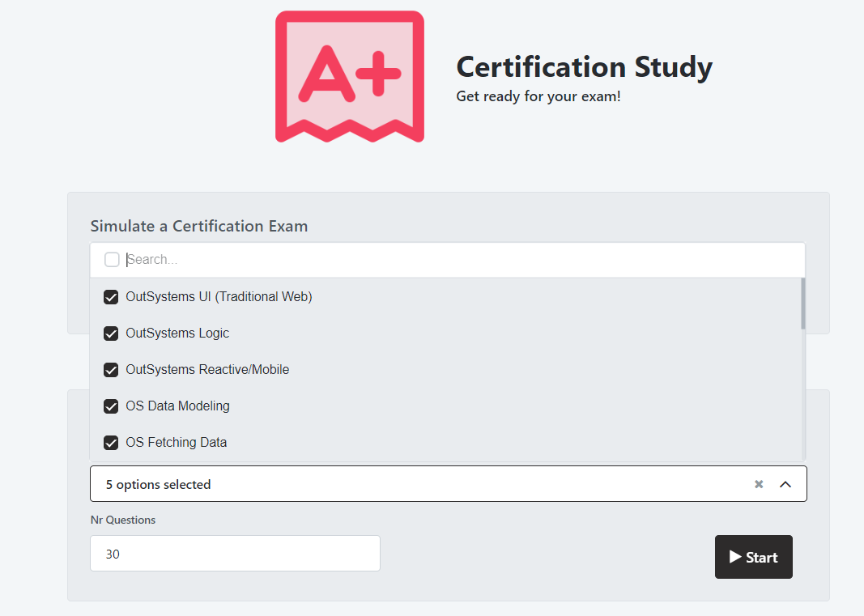Open the '5 options selected' dropdown box
The height and width of the screenshot is (616, 864).
pyautogui.click(x=421, y=484)
